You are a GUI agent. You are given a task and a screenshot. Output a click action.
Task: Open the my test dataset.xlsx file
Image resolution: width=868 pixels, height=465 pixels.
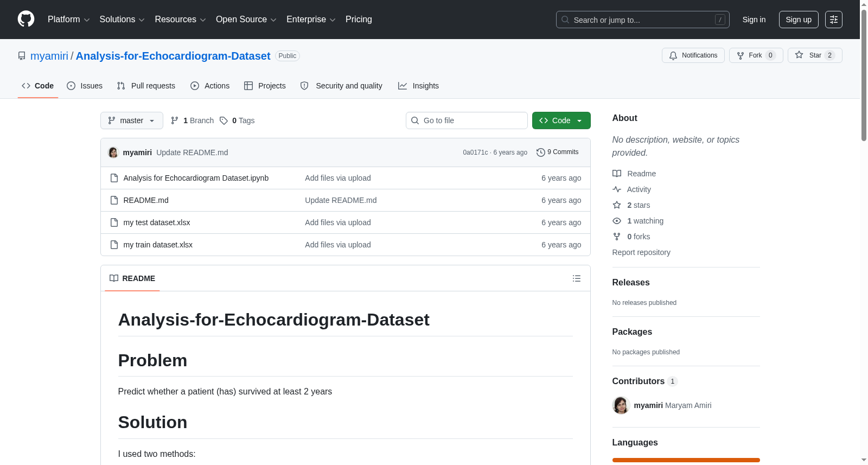click(x=157, y=222)
